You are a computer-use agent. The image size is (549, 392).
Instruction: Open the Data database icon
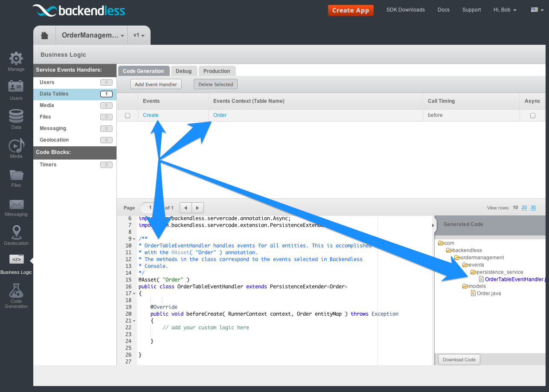click(x=16, y=116)
